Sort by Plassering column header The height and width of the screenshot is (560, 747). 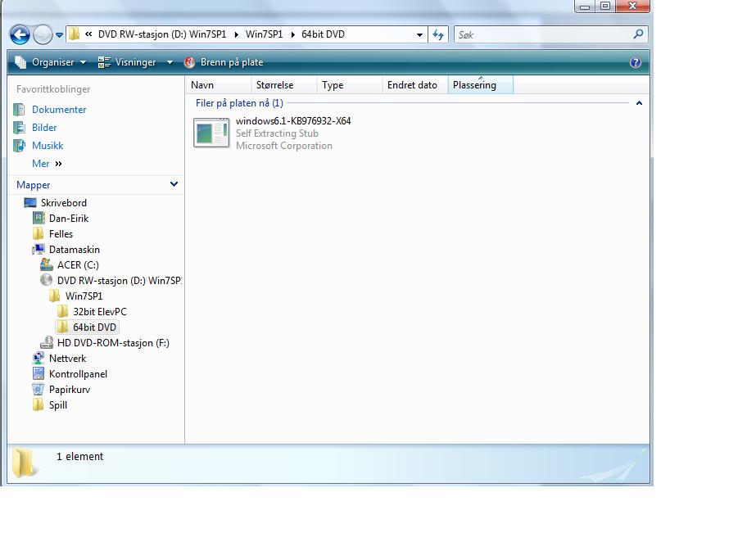[x=480, y=85]
